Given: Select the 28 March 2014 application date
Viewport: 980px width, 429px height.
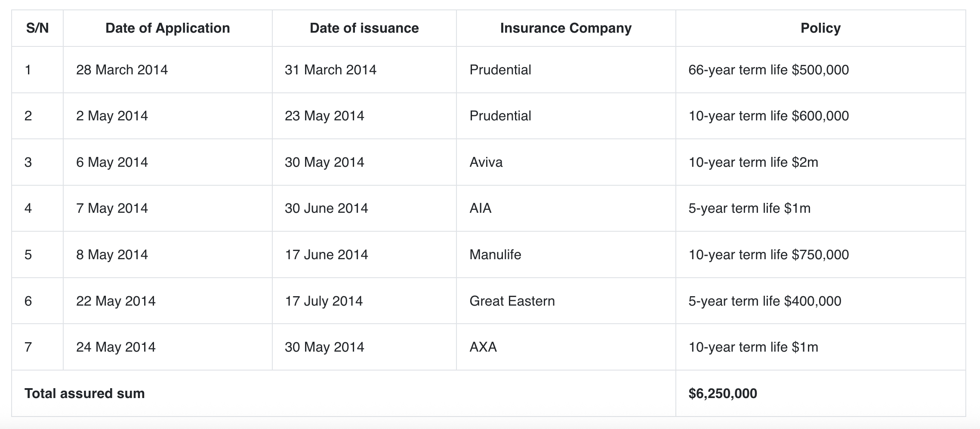Looking at the screenshot, I should [x=122, y=70].
